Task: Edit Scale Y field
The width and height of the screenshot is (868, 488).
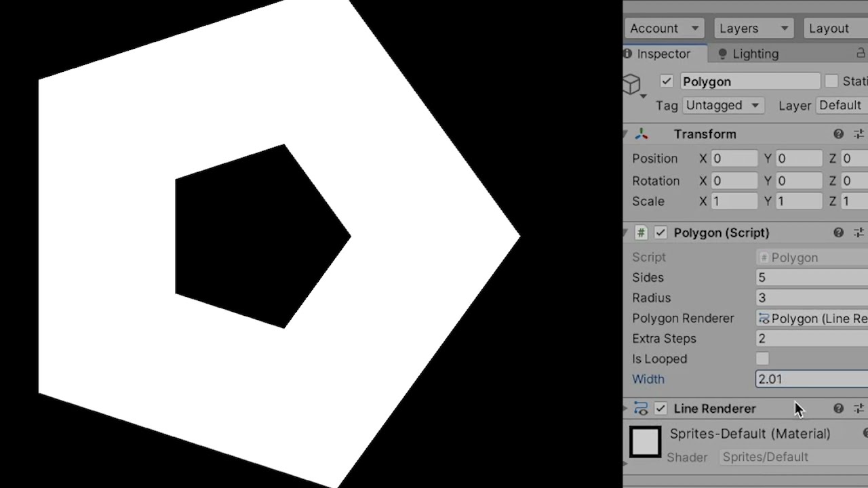Action: 799,201
